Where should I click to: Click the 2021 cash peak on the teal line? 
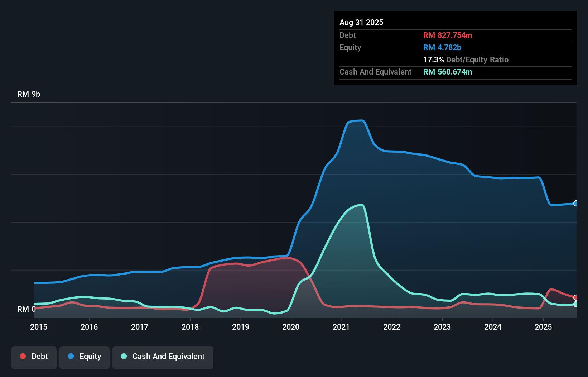tap(362, 205)
